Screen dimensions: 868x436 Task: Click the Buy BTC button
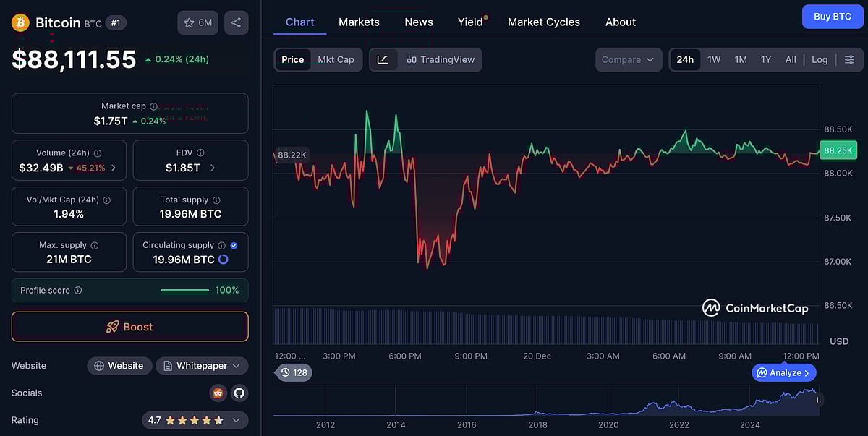[833, 16]
